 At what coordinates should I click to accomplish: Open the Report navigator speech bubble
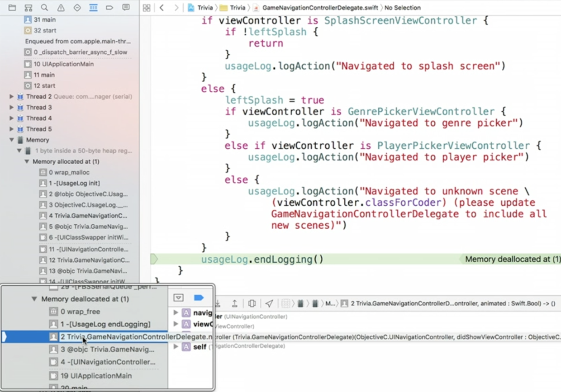pyautogui.click(x=125, y=8)
